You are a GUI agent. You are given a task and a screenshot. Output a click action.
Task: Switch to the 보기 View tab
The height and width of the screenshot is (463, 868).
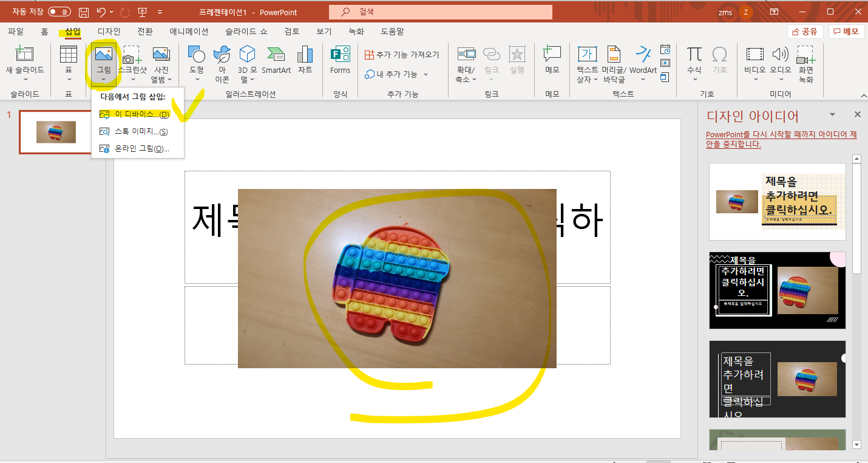[324, 32]
